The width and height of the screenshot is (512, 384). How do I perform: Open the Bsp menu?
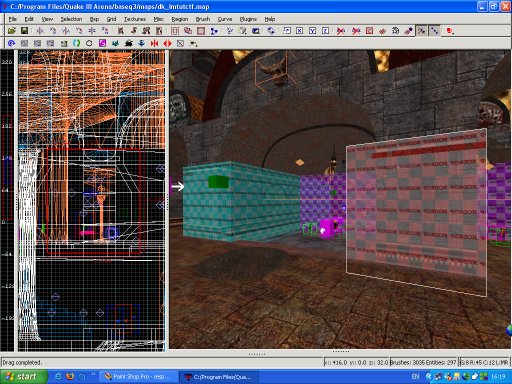click(x=94, y=19)
